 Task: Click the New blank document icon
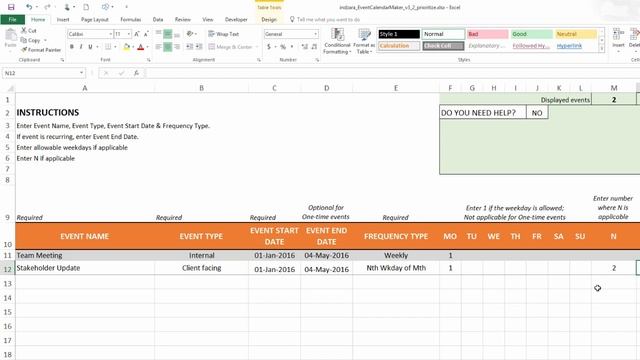[x=86, y=7]
